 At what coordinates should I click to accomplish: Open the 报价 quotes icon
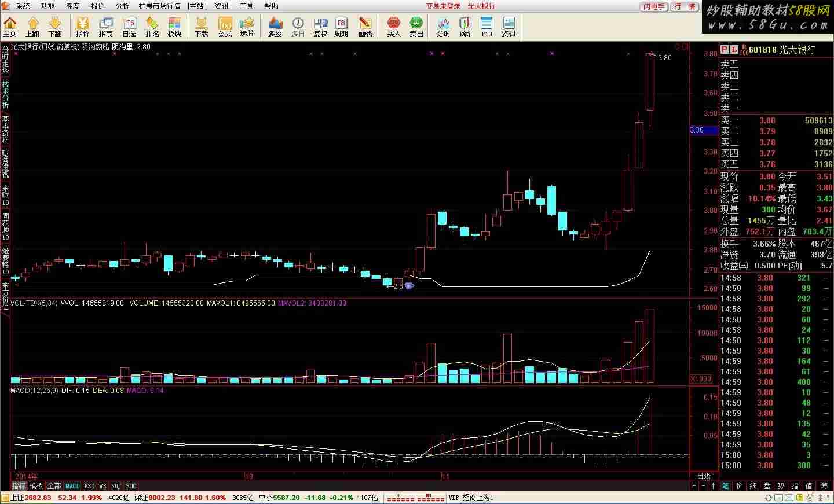click(83, 27)
